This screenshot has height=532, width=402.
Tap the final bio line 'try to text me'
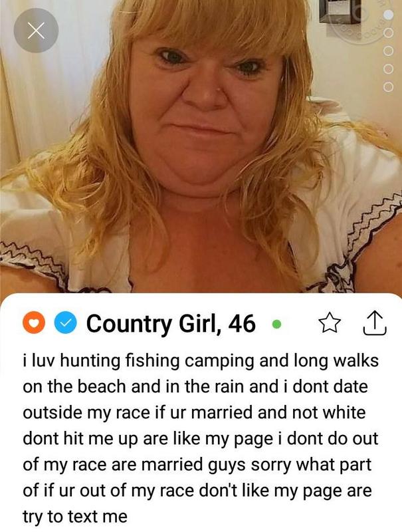(75, 517)
